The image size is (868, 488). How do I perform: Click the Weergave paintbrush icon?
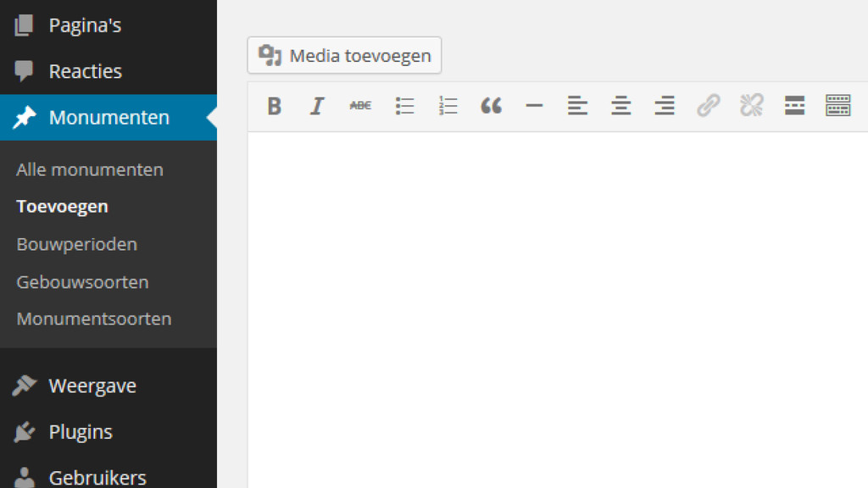[x=24, y=385]
